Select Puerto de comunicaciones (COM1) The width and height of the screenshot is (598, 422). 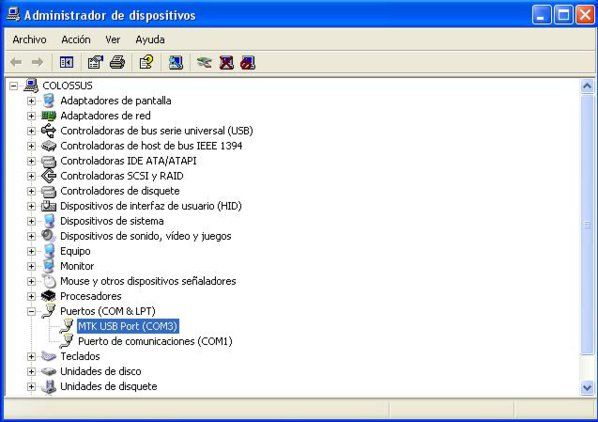(x=155, y=341)
